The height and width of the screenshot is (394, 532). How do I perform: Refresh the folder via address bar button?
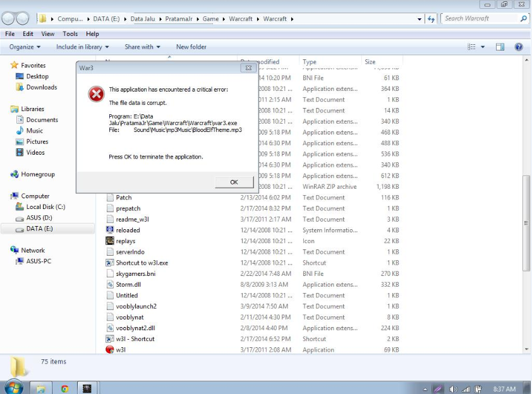coord(431,19)
